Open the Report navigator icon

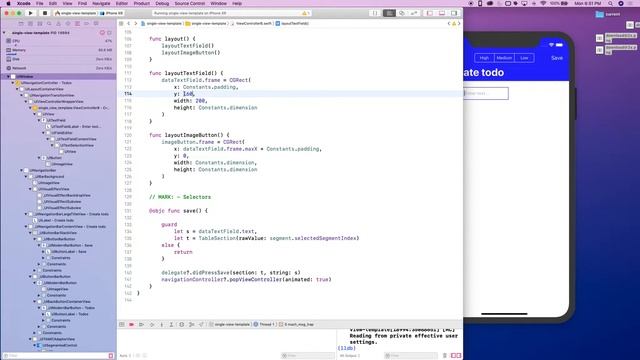tap(96, 24)
